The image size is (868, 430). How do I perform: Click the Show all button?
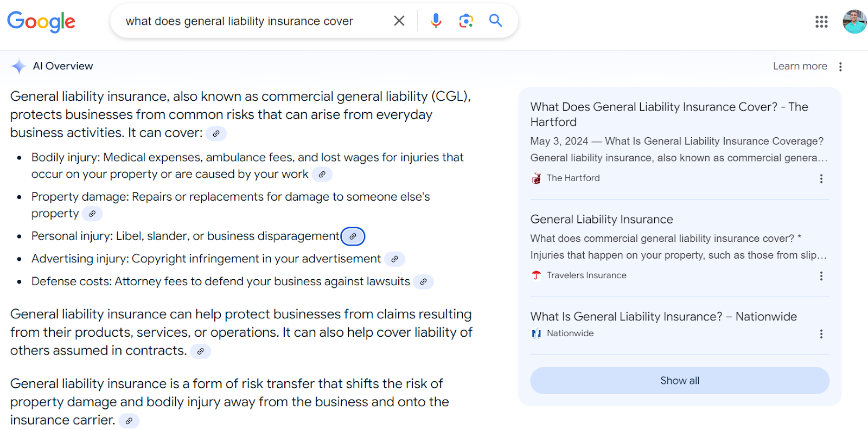click(680, 381)
